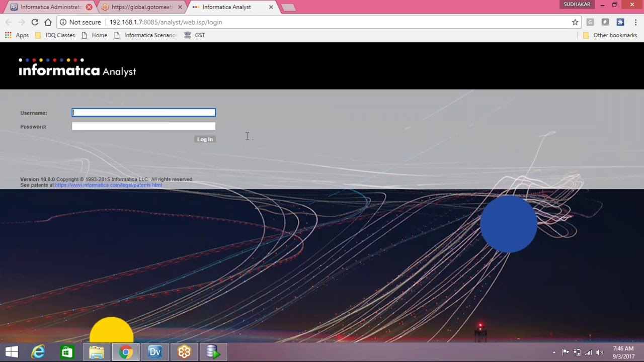Open File Explorer from the taskbar
Viewport: 644px width, 362px height.
pyautogui.click(x=96, y=352)
